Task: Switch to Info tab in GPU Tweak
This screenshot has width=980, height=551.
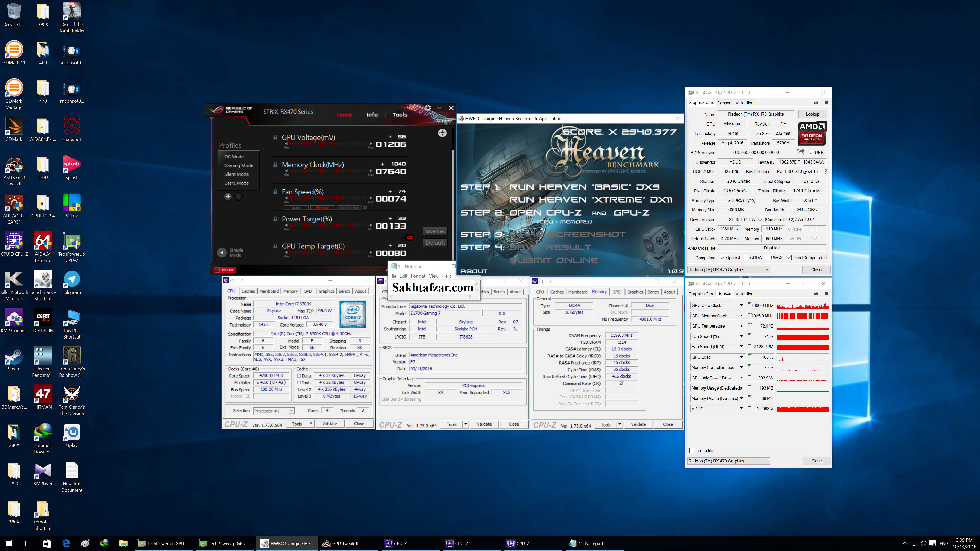Action: pyautogui.click(x=372, y=115)
